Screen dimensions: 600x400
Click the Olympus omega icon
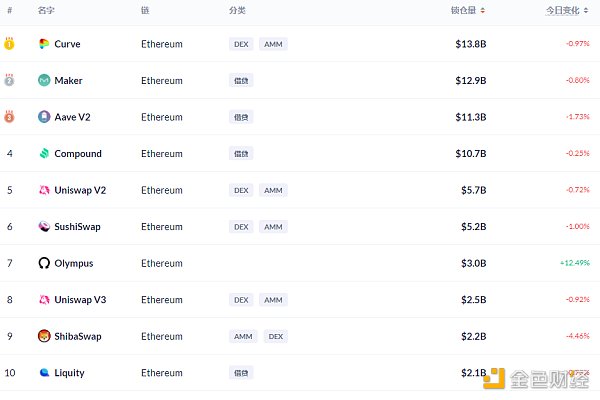(x=44, y=263)
